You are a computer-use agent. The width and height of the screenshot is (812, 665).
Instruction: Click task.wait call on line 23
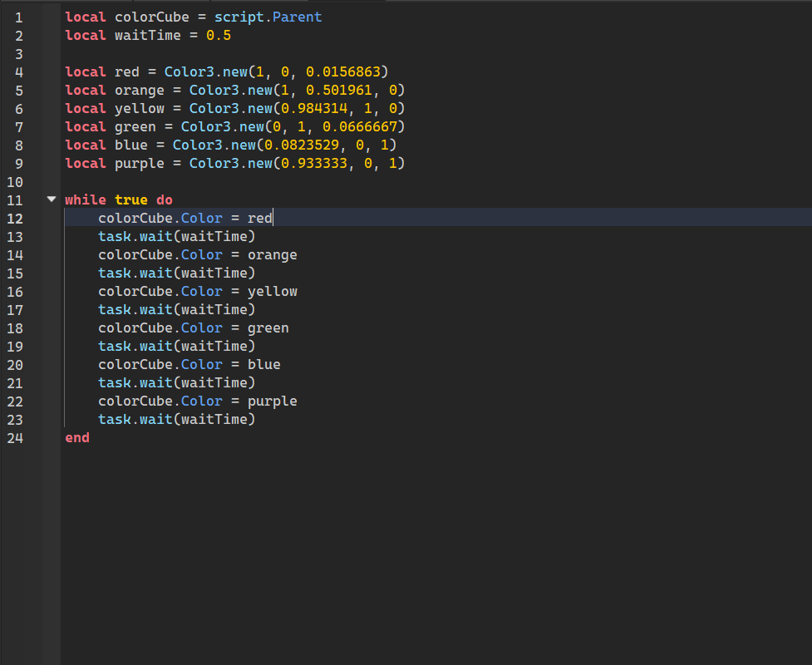click(176, 420)
